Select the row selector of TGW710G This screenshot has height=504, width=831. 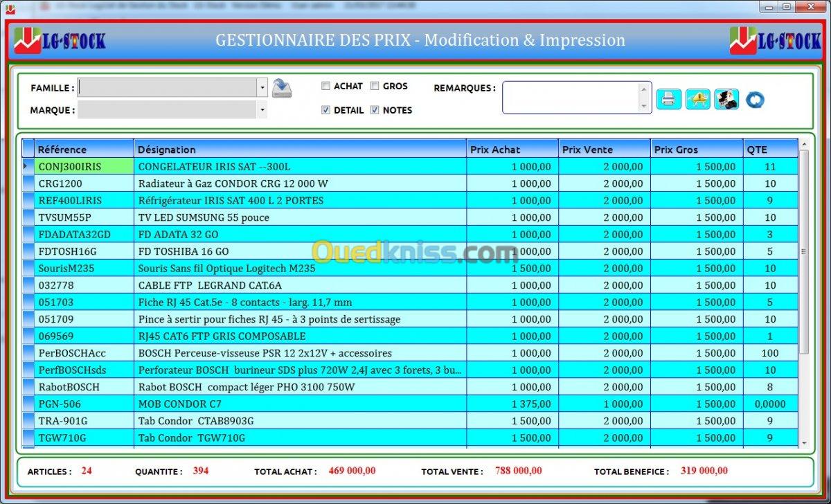point(28,438)
